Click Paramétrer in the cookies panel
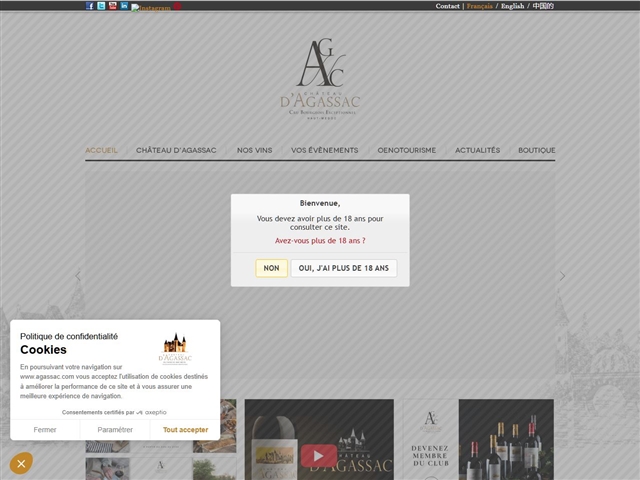640x480 pixels. [115, 430]
